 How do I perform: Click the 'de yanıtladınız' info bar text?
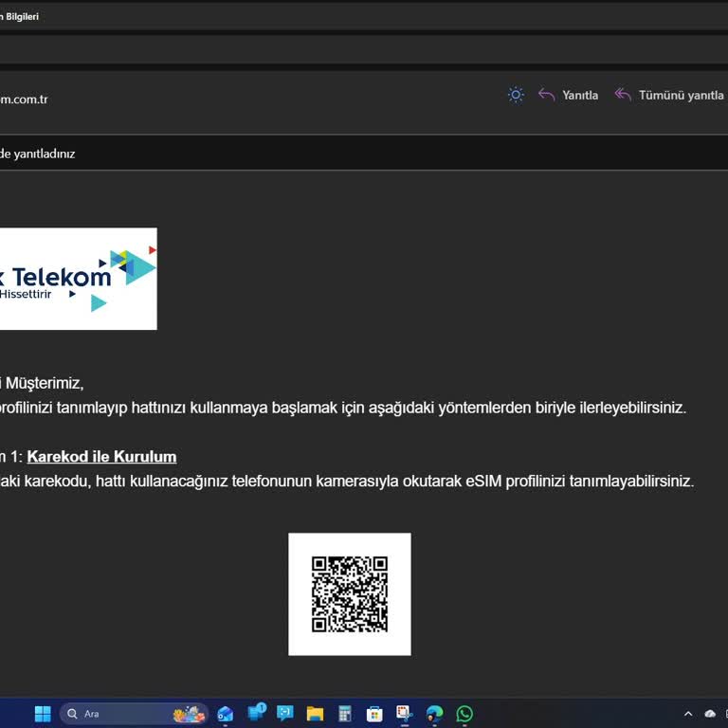pyautogui.click(x=37, y=154)
